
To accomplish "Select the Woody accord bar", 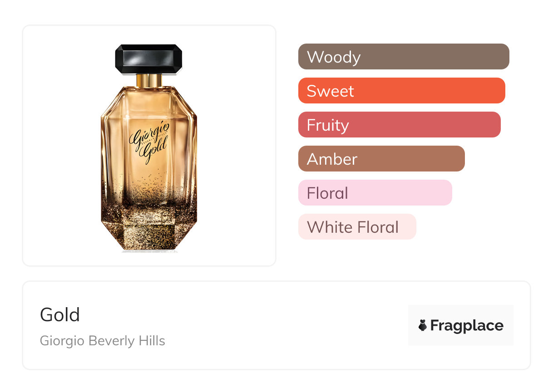I will [403, 57].
